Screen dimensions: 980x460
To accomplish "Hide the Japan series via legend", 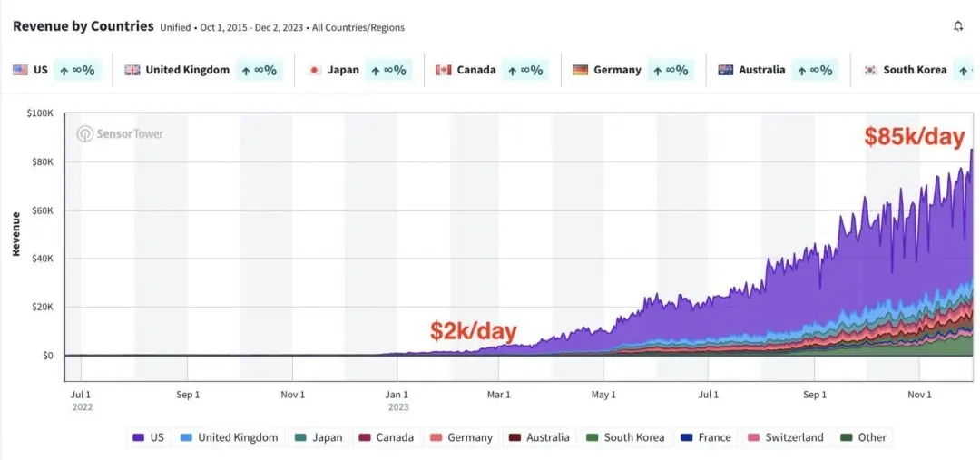I will pos(318,437).
